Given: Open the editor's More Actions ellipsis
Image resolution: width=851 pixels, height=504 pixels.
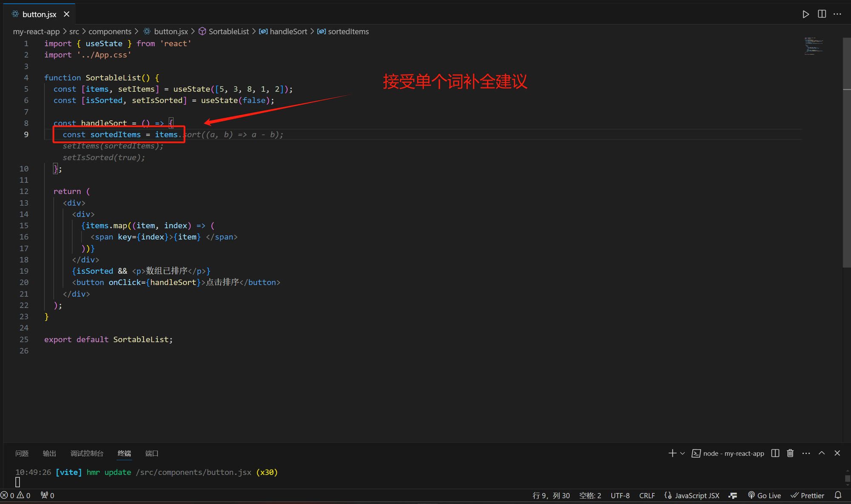Looking at the screenshot, I should 837,14.
